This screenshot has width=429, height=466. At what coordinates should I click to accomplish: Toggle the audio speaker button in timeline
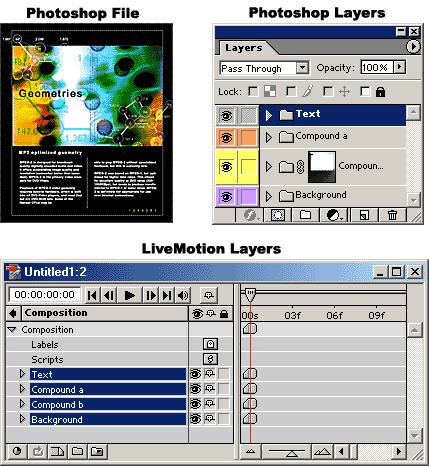pyautogui.click(x=183, y=295)
